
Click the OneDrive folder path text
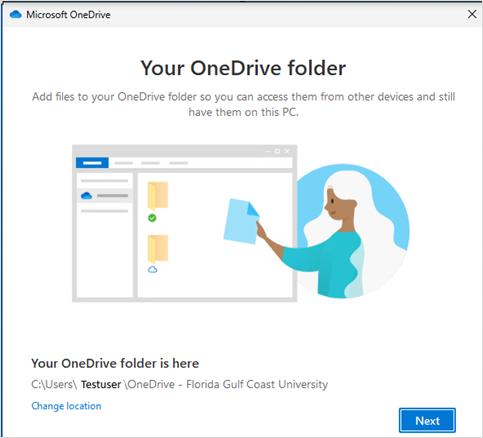pos(179,384)
